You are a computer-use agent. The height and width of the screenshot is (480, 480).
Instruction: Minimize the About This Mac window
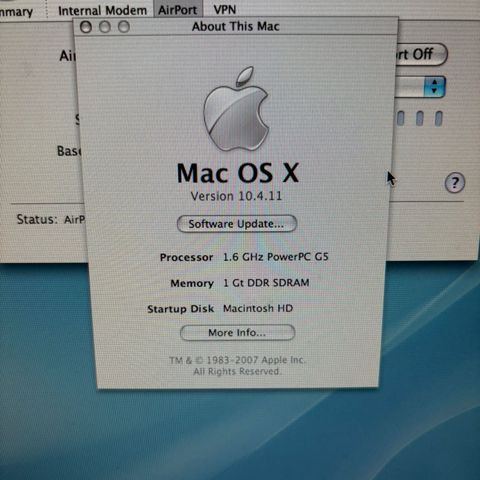coord(105,27)
